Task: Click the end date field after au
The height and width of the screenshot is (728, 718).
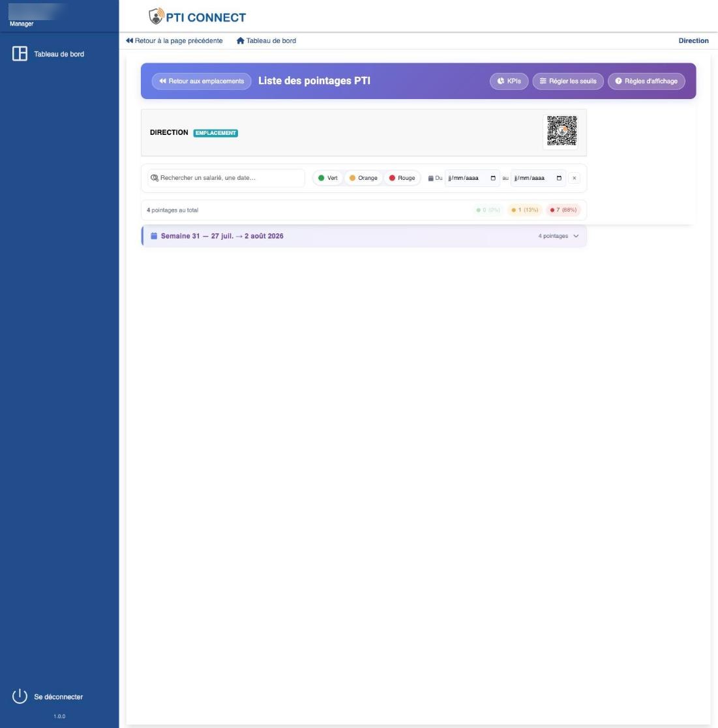Action: (538, 178)
